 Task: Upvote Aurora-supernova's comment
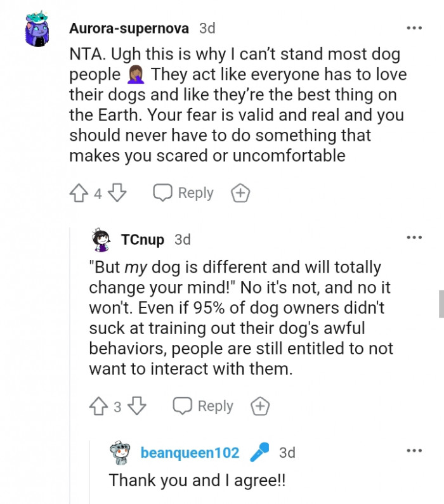click(x=79, y=193)
